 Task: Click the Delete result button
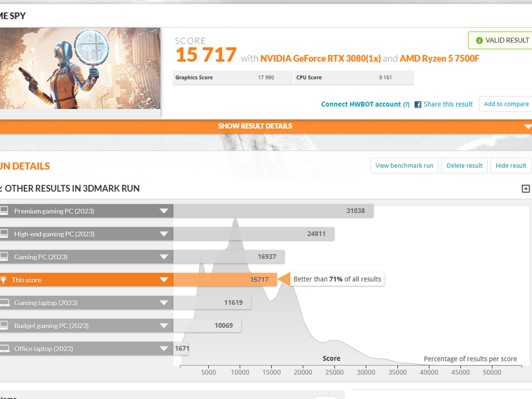tap(464, 165)
